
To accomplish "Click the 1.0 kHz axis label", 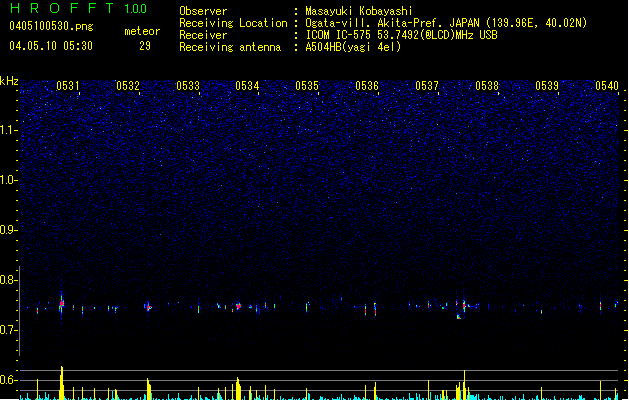I will (x=9, y=180).
